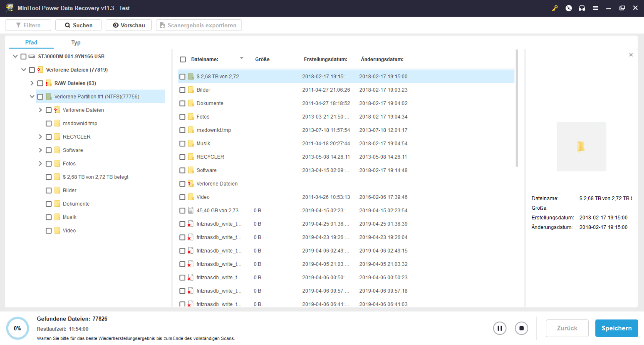Click the Verlorene Dateien (77819) question-mark folder icon
The height and width of the screenshot is (345, 644).
pyautogui.click(x=40, y=70)
